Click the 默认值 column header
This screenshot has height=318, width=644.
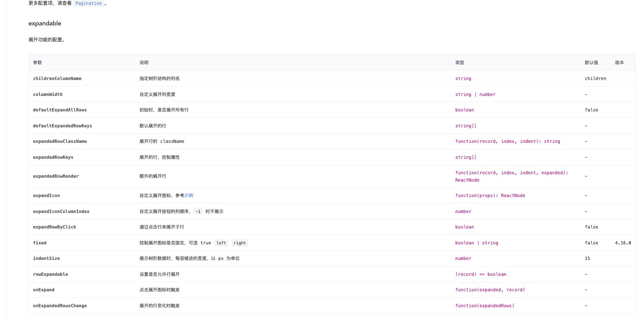click(x=591, y=62)
